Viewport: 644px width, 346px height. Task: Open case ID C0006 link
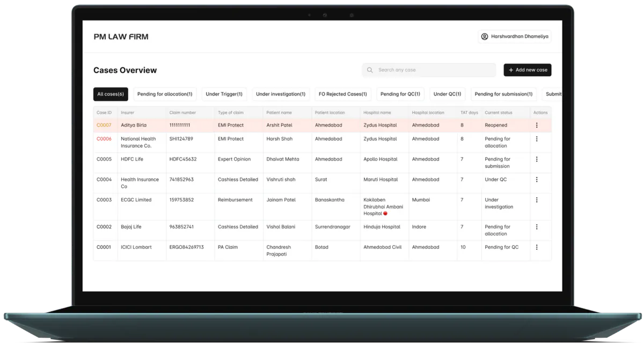pyautogui.click(x=104, y=139)
